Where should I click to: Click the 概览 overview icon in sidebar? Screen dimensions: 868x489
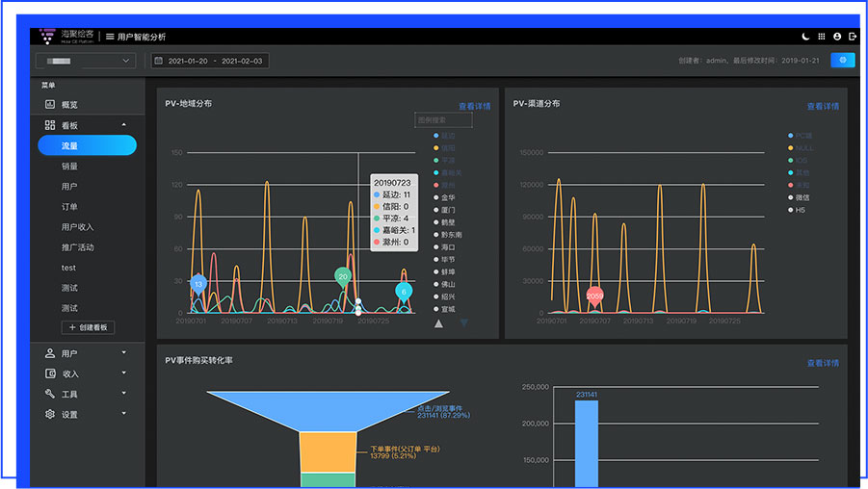point(50,104)
